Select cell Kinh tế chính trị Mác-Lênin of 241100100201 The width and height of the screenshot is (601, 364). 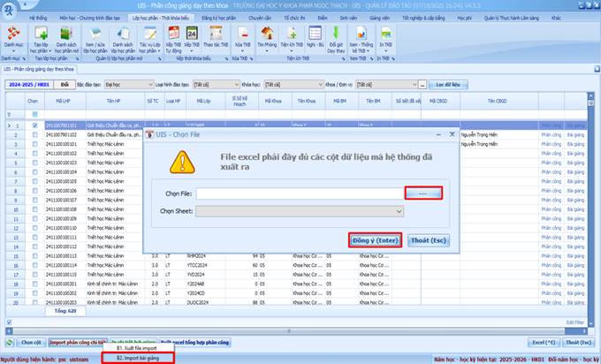[x=116, y=284]
